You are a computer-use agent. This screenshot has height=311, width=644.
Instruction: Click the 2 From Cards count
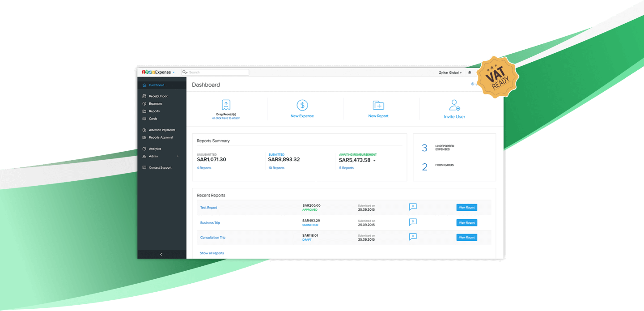(x=425, y=167)
